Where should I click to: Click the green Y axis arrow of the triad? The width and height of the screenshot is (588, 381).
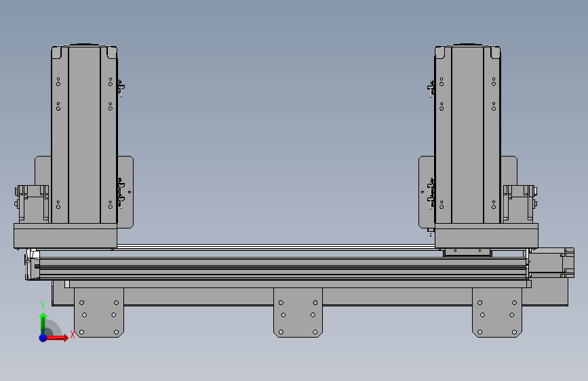point(43,323)
